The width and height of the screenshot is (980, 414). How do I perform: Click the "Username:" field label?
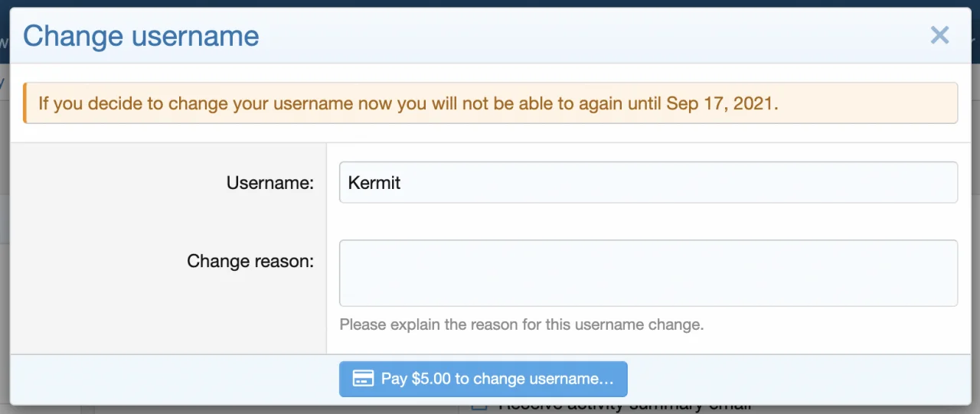coord(269,184)
